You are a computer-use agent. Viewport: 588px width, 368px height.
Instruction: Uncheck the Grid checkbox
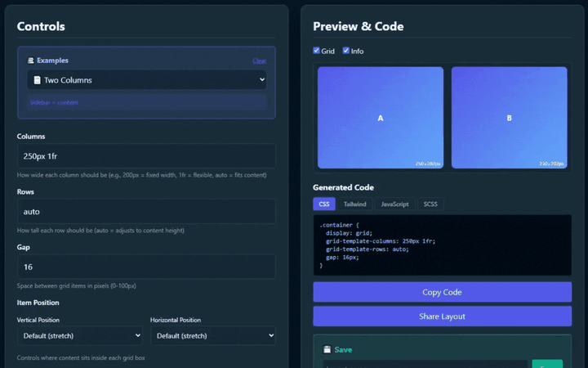[316, 51]
